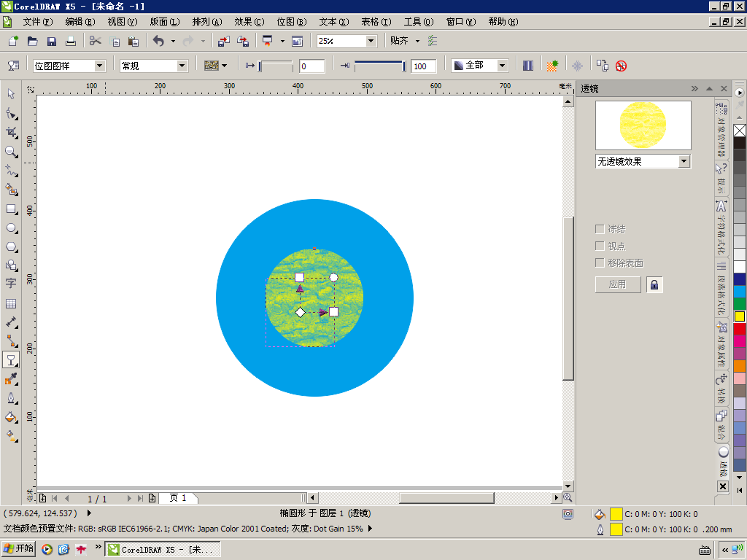Select the Shape edit tool
Screen dimensions: 747x560
[x=11, y=114]
